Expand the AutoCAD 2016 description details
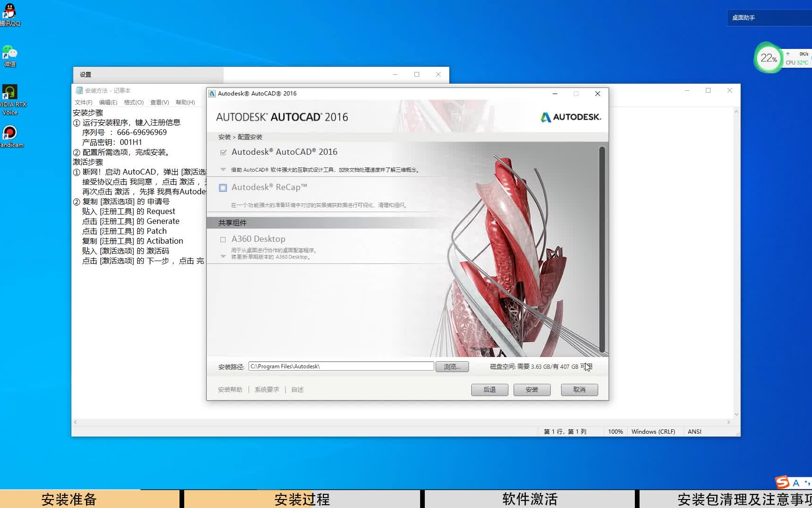 pos(223,170)
